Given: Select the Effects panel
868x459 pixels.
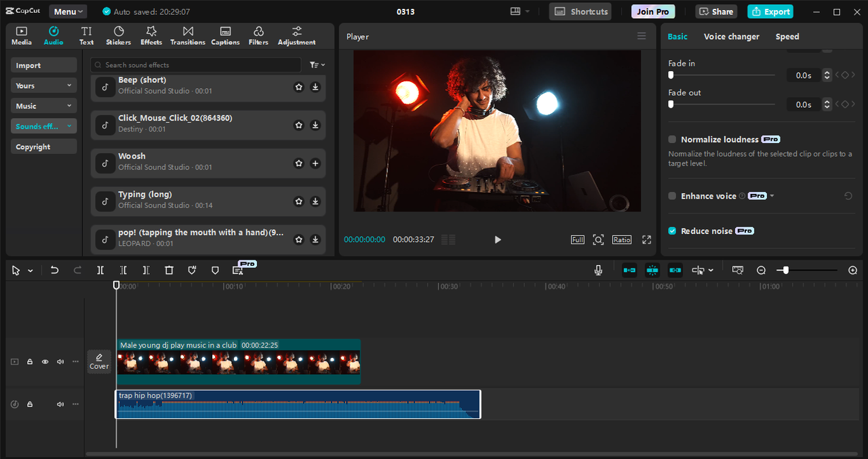Looking at the screenshot, I should 151,35.
